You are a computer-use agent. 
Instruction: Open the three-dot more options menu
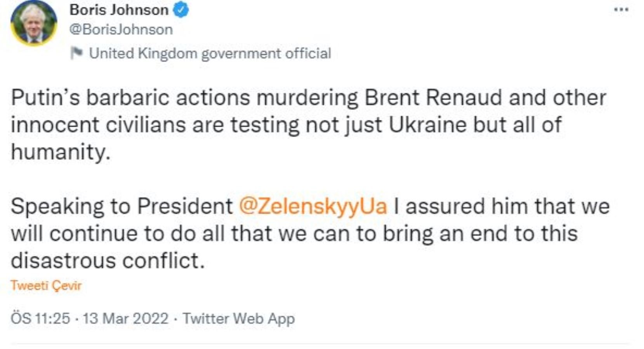pyautogui.click(x=621, y=10)
